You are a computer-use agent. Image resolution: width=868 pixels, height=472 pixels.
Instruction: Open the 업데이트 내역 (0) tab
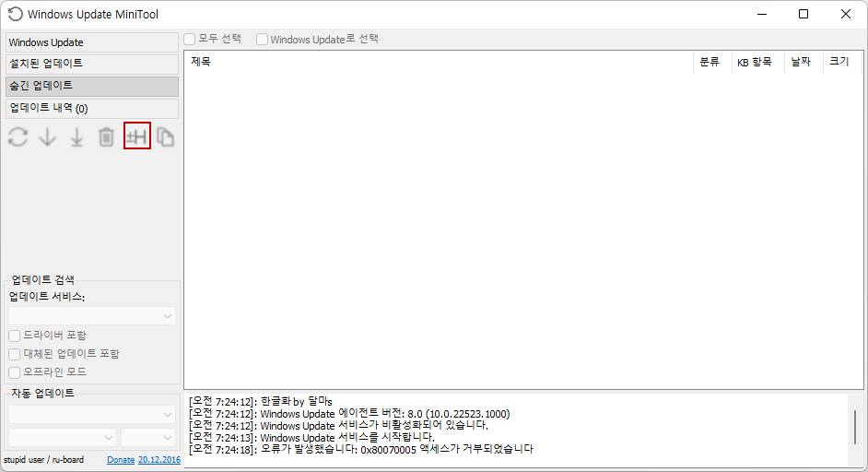click(92, 108)
